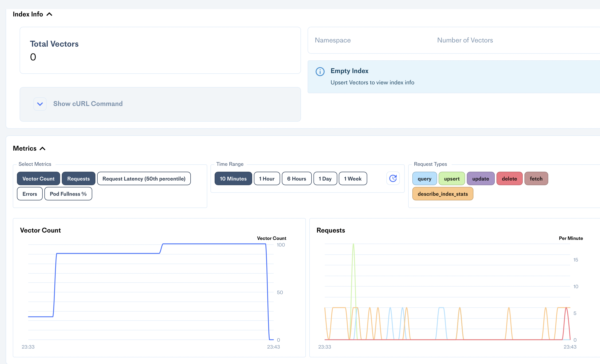Toggle the orange describe_index_stats request type
600x364 pixels.
point(443,194)
